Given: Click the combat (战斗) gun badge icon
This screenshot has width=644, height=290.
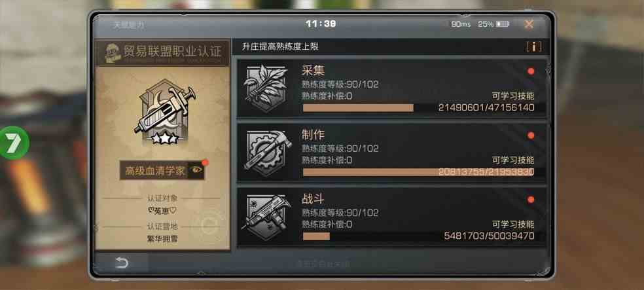Looking at the screenshot, I should (266, 217).
